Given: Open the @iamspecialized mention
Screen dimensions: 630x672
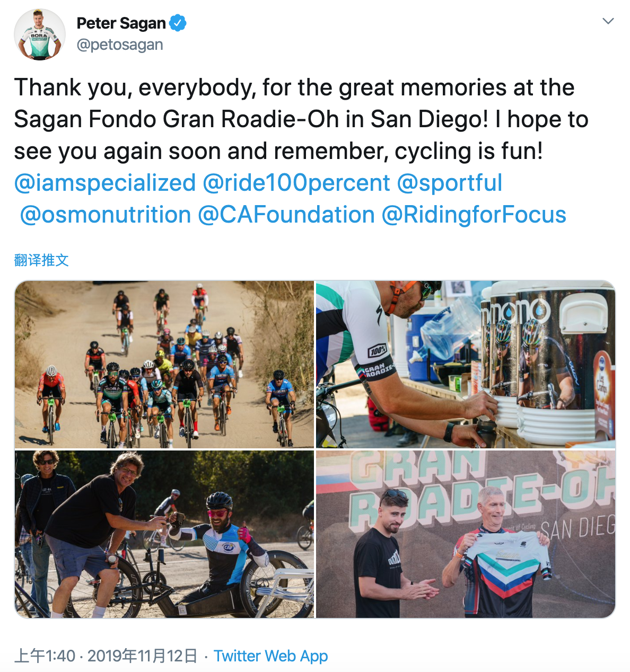Looking at the screenshot, I should click(x=105, y=183).
